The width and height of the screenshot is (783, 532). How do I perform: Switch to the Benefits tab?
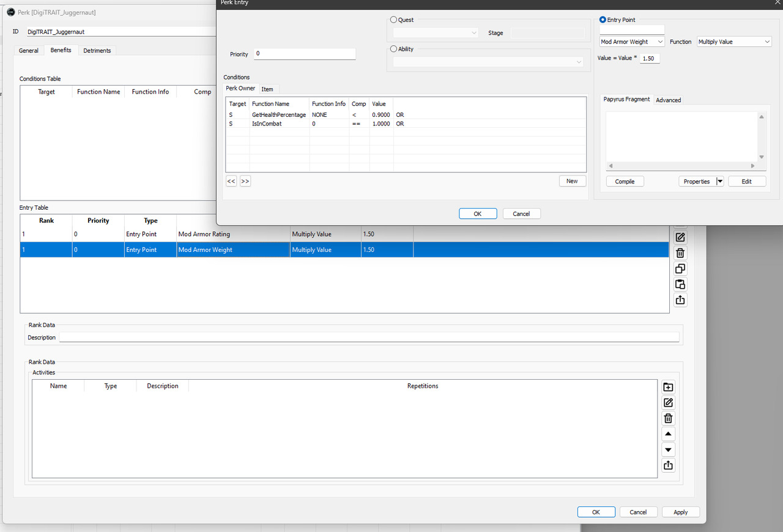(61, 50)
